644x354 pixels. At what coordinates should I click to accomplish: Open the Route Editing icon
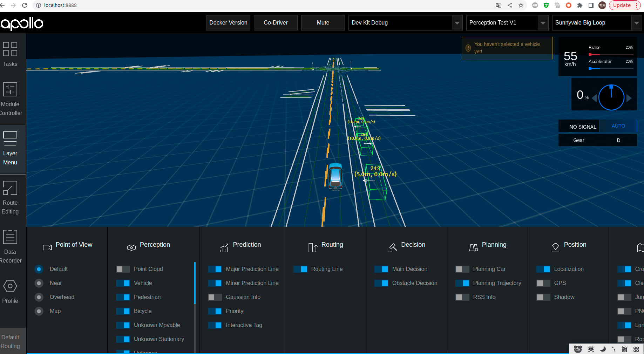[x=10, y=188]
